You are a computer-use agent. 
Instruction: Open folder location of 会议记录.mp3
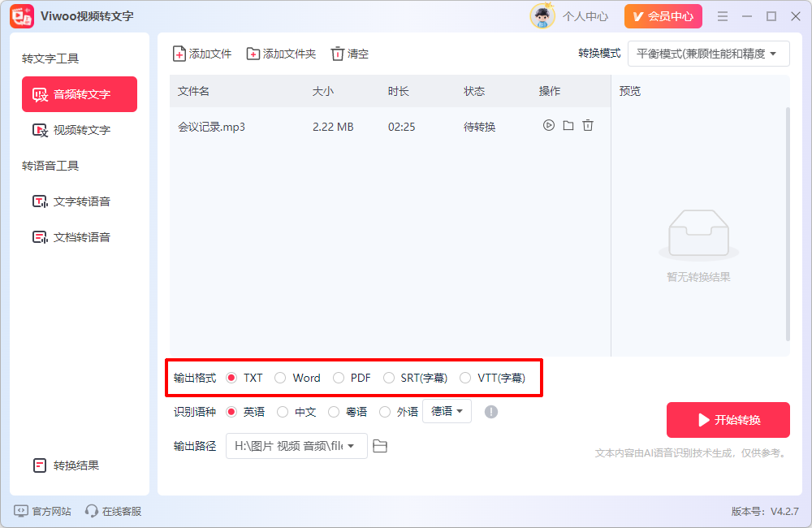tap(568, 125)
